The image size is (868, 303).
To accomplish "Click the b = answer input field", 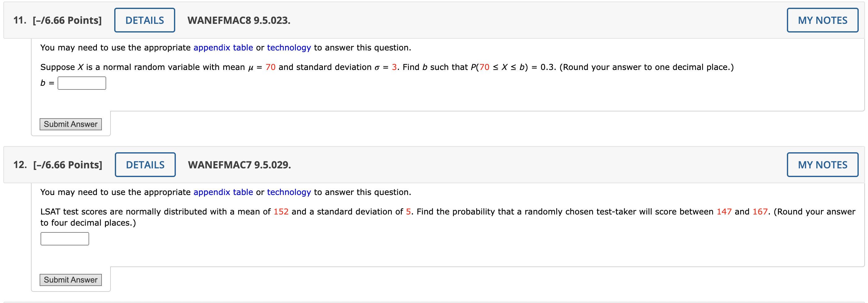I will [81, 83].
